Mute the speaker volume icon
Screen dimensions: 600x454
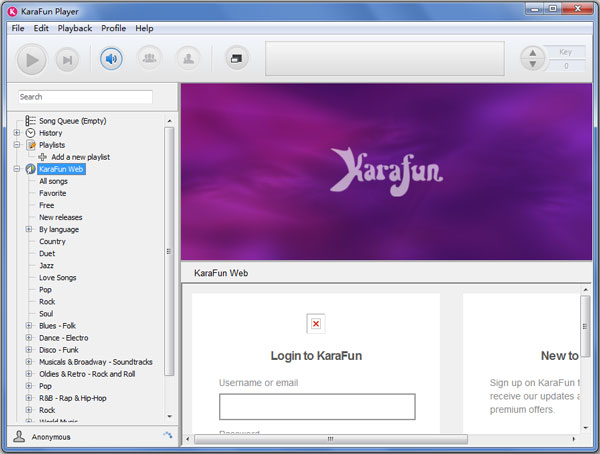pos(111,59)
